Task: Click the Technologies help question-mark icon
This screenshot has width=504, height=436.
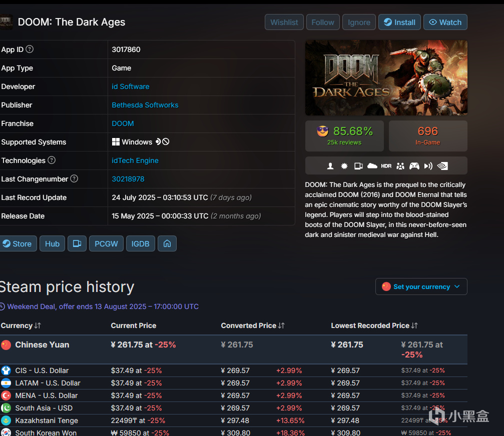Action: click(52, 160)
